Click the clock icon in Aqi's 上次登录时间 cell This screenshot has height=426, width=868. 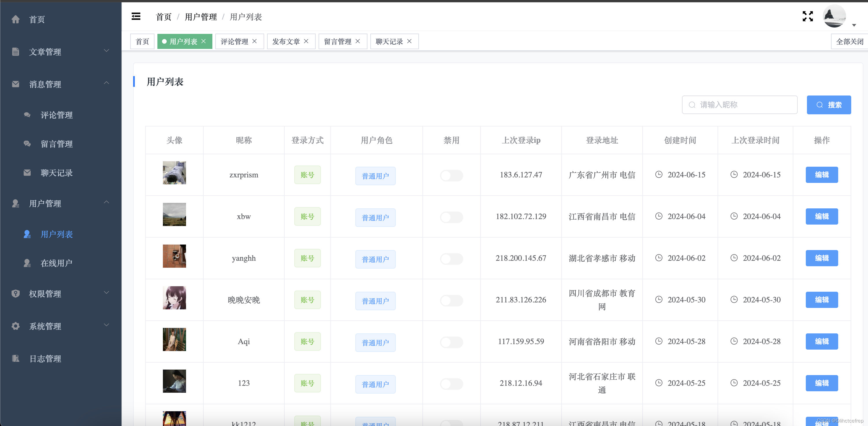pos(734,341)
